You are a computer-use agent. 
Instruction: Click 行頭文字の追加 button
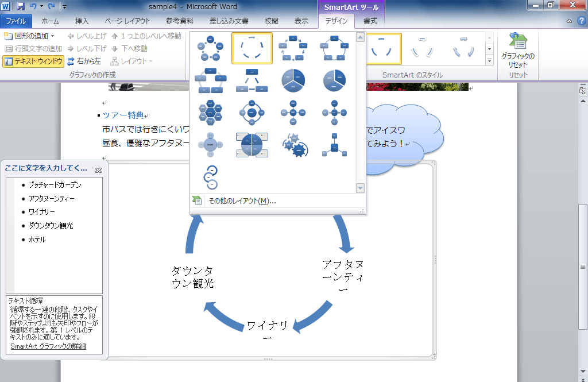point(33,48)
